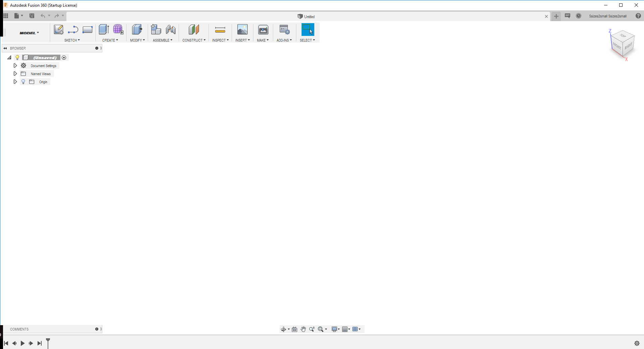Collapse the Browser panel with double arrows
644x349 pixels.
(5, 48)
